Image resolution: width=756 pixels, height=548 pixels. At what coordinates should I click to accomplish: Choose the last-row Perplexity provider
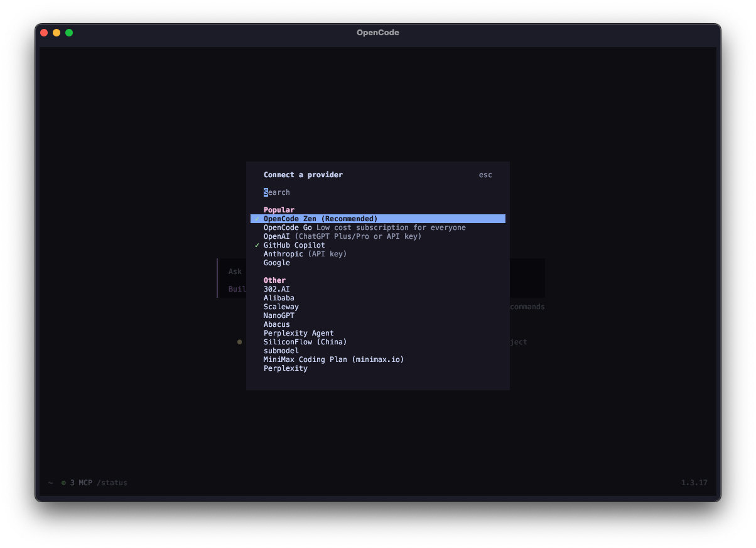[x=378, y=368]
